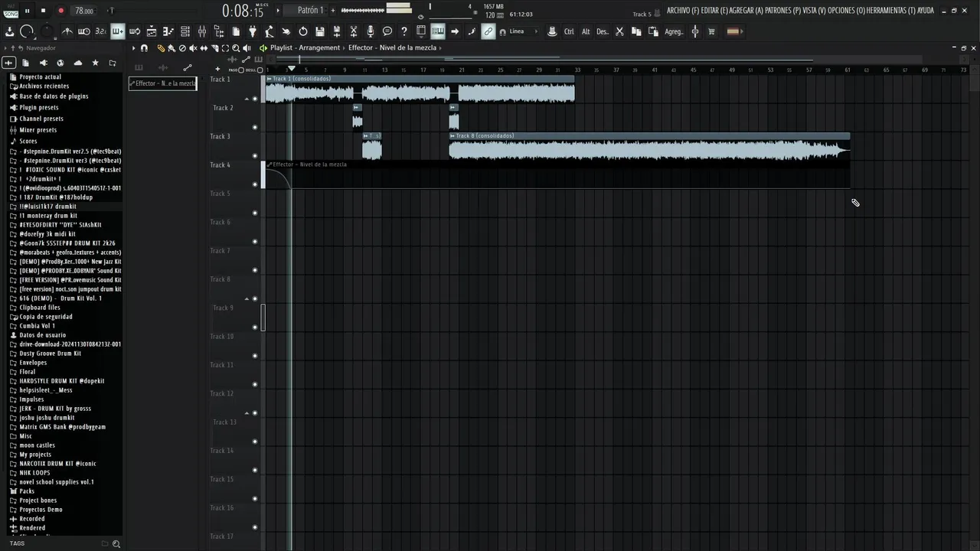Image resolution: width=980 pixels, height=551 pixels.
Task: Click the 3-2-1 countdown icon
Action: point(100,31)
